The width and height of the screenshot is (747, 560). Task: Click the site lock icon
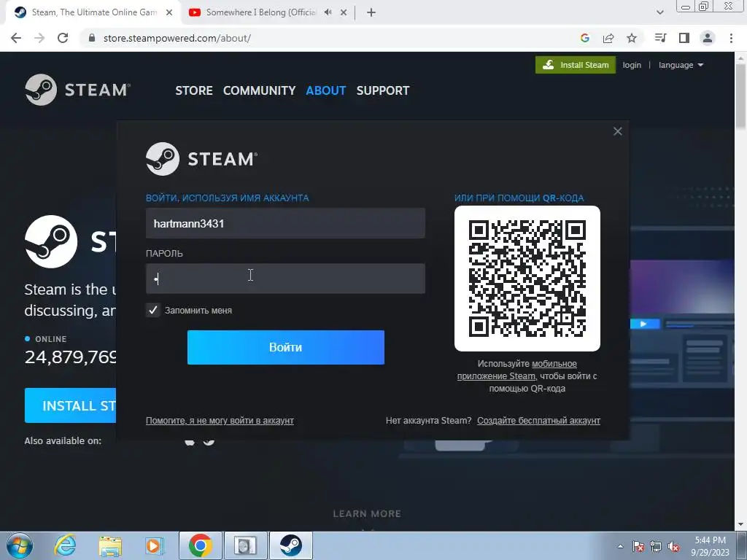[x=92, y=38]
